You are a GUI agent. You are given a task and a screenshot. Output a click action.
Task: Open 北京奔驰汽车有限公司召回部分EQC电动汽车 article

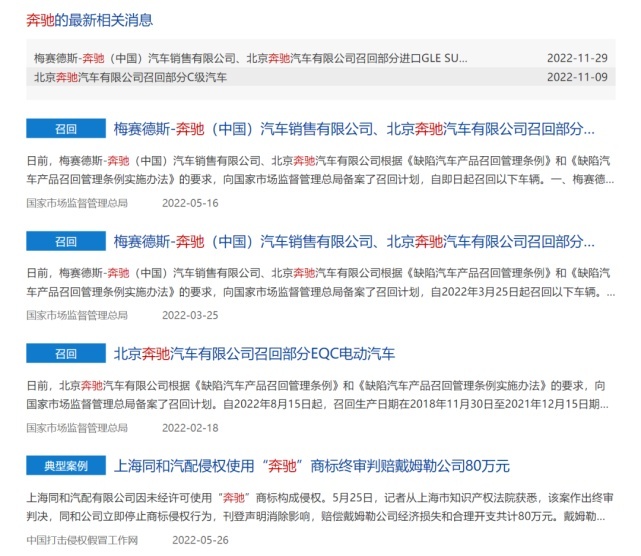pos(254,354)
